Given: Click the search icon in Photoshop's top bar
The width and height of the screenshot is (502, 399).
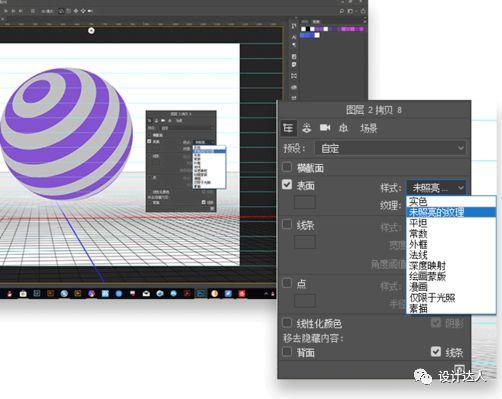Looking at the screenshot, I should click(341, 11).
